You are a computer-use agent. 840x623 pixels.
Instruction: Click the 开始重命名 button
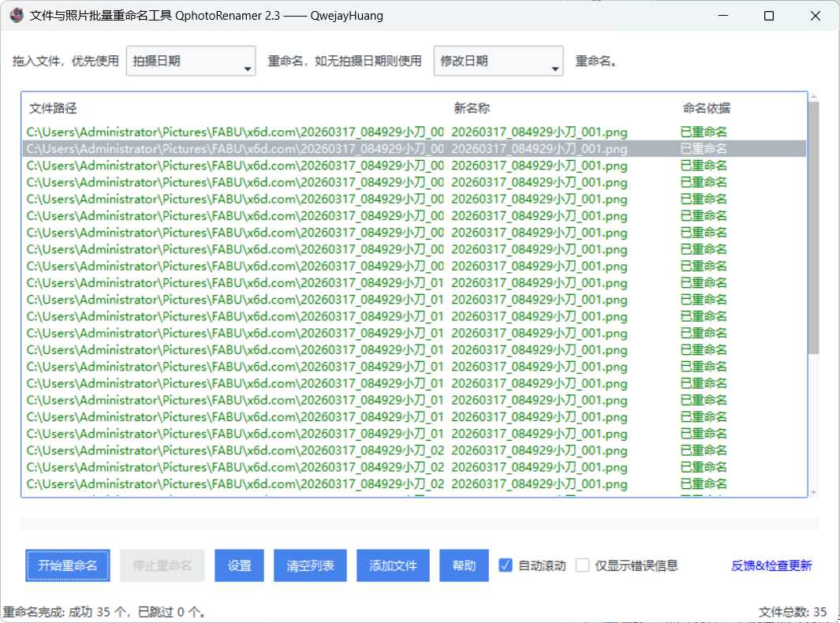[x=68, y=565]
